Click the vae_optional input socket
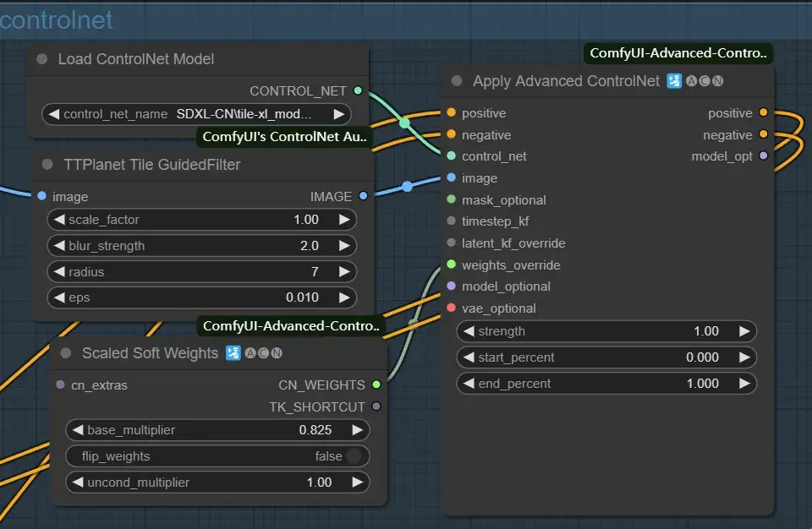This screenshot has width=812, height=529. [451, 308]
